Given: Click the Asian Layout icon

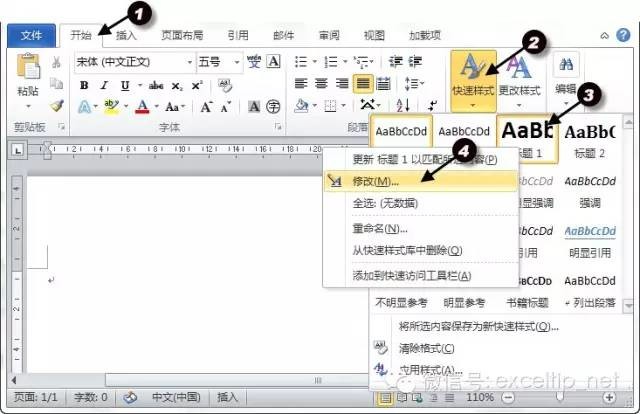Looking at the screenshot, I should (367, 105).
